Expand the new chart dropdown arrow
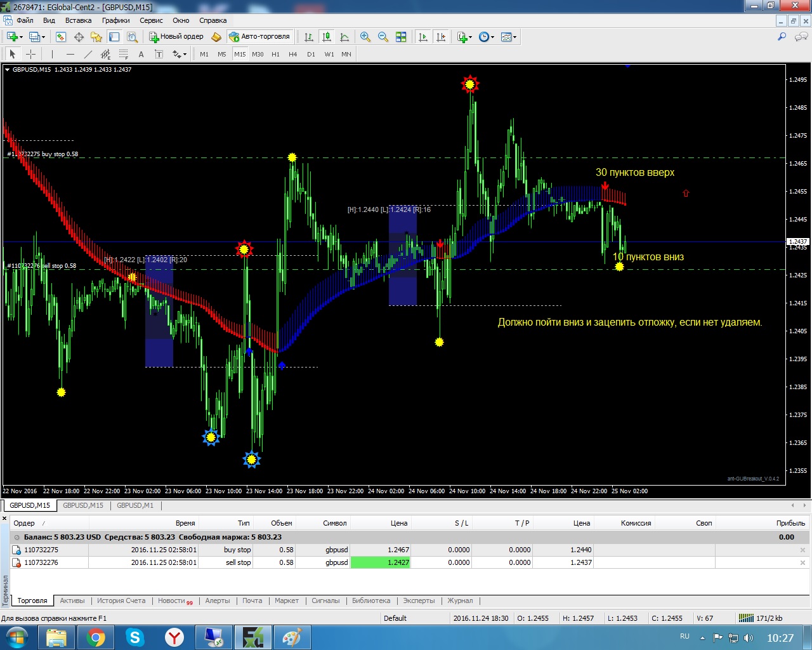 tap(21, 37)
